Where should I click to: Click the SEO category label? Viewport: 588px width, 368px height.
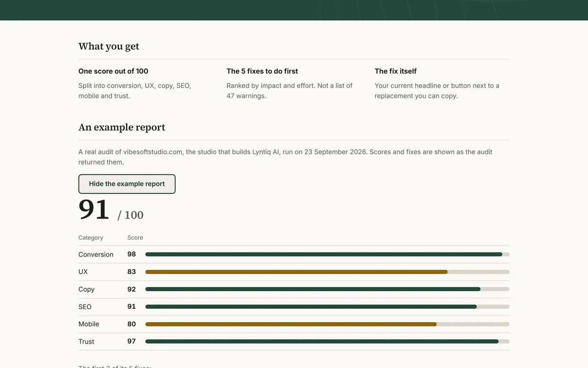pyautogui.click(x=85, y=307)
